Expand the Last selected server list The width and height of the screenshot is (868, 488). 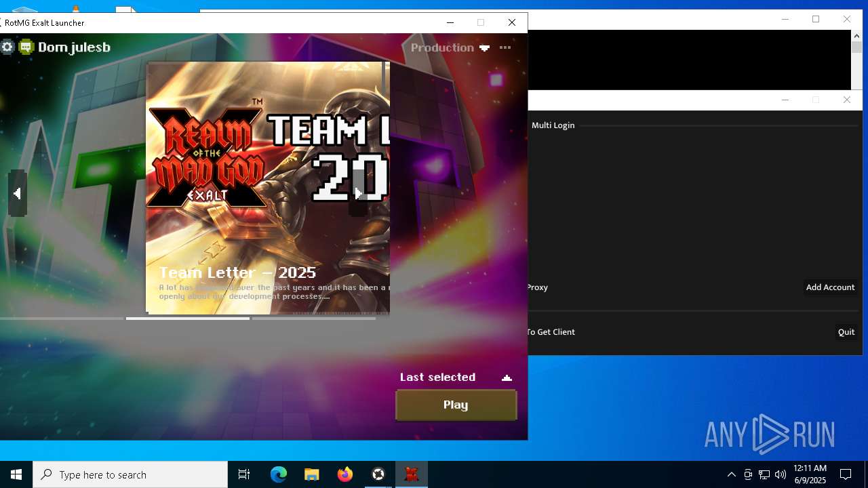[507, 378]
